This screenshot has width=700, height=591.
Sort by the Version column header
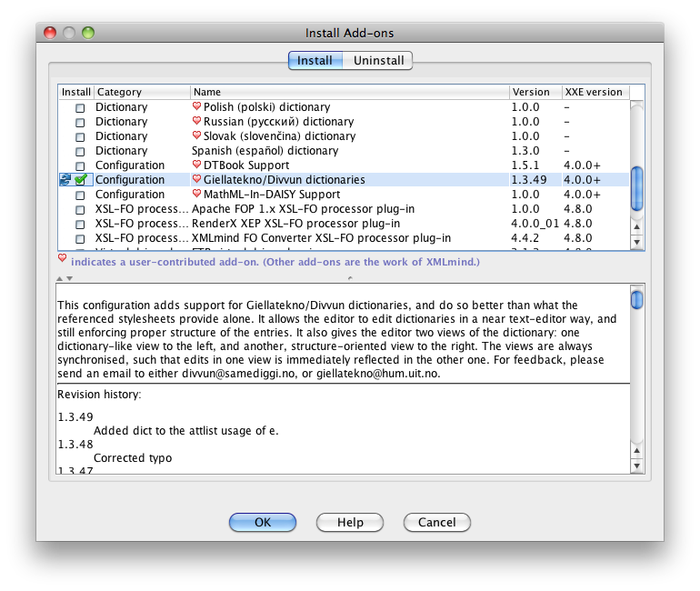(x=535, y=92)
